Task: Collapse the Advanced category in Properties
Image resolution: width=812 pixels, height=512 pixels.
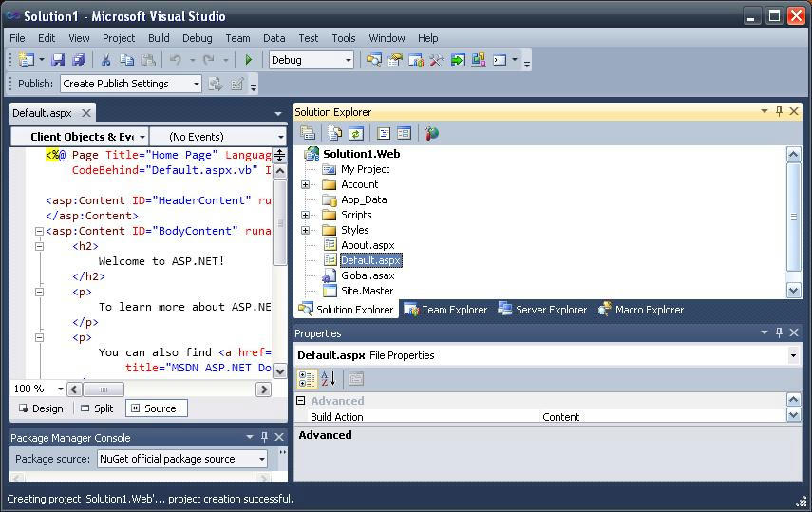Action: 300,401
